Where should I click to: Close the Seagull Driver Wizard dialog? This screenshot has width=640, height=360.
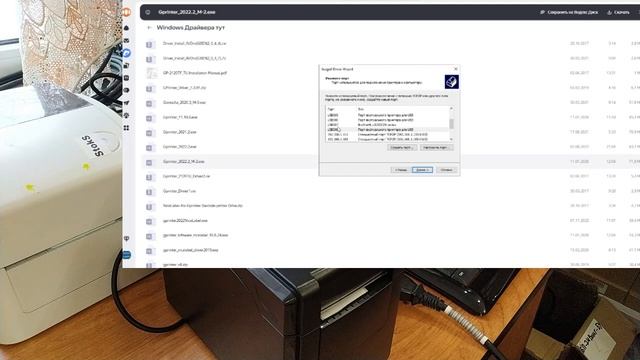click(x=456, y=69)
